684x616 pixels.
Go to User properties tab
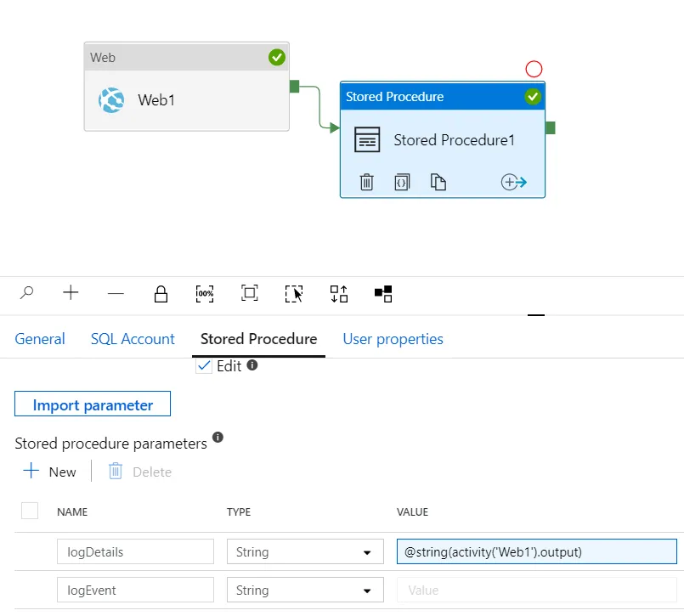[393, 339]
